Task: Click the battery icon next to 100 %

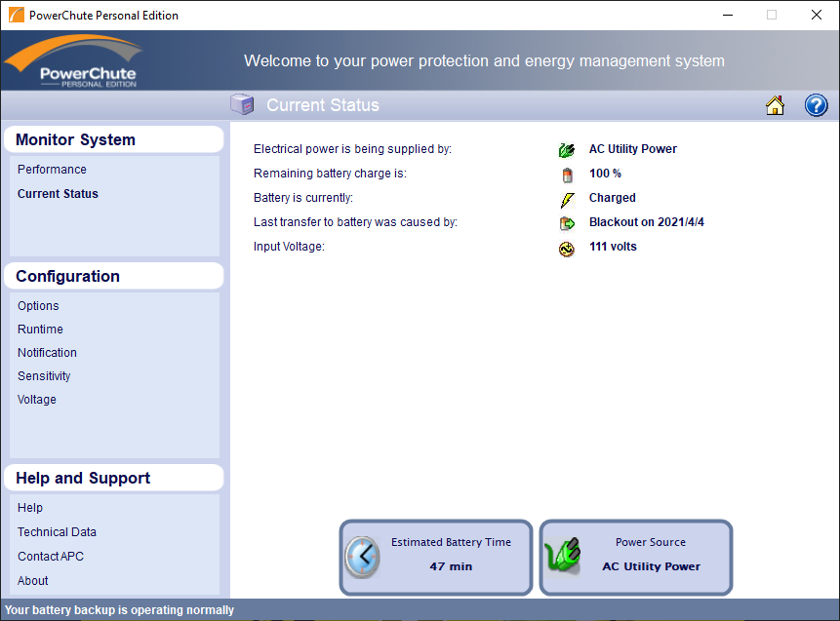Action: 567,175
